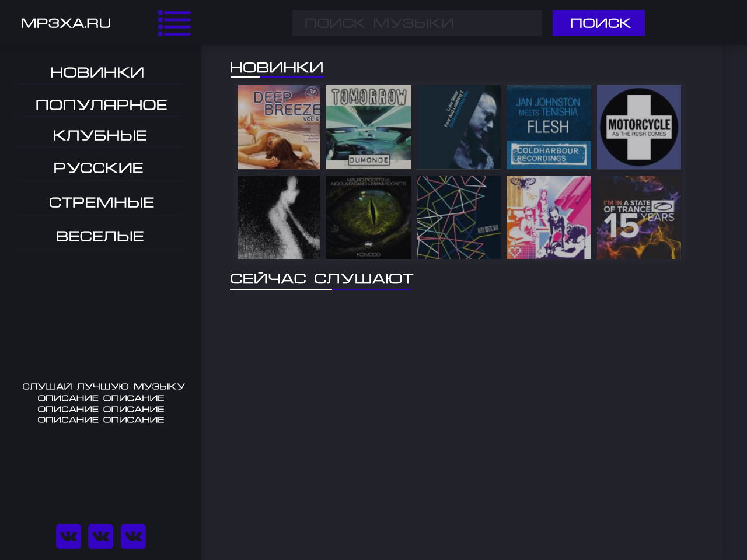Select A State of Trance 15 Years cover

point(639,217)
